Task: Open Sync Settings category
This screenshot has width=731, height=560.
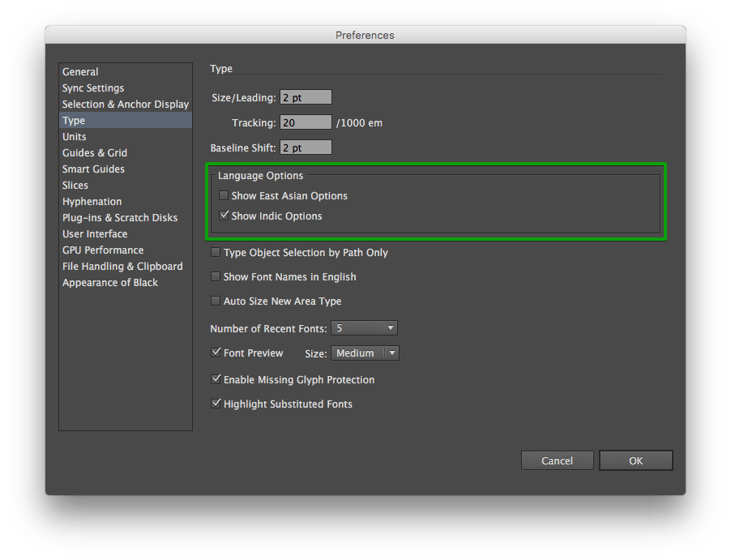Action: pyautogui.click(x=126, y=88)
